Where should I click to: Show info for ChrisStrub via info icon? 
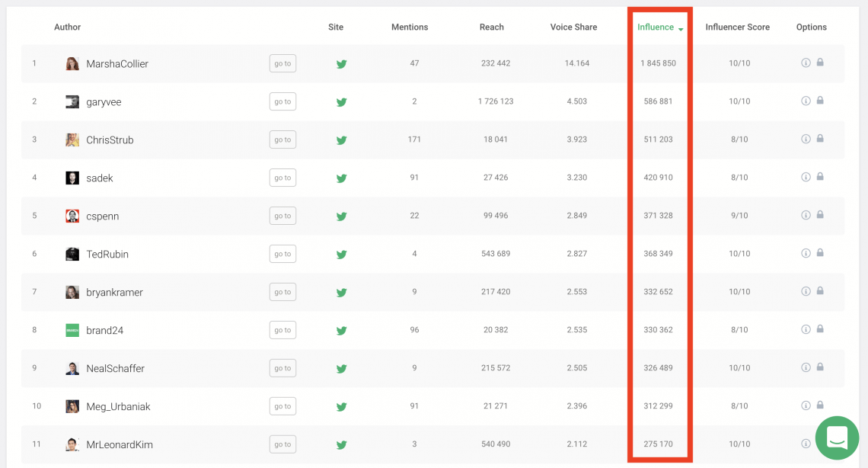point(806,139)
